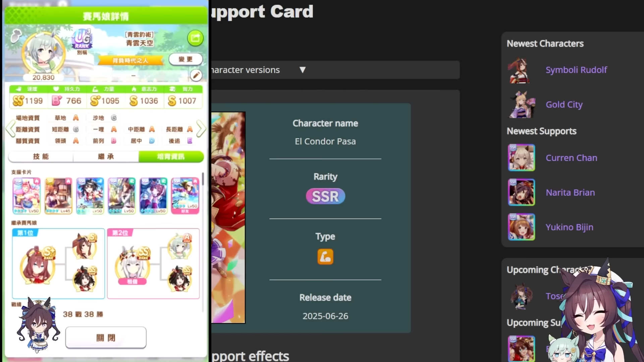Screen dimensions: 644x362
Task: Click the power type icon
Action: pyautogui.click(x=325, y=257)
